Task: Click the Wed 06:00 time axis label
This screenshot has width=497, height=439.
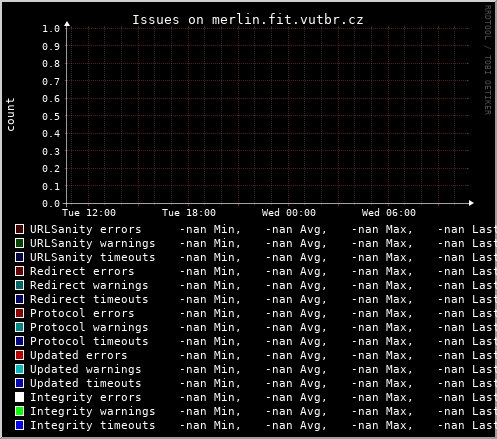Action: point(389,213)
